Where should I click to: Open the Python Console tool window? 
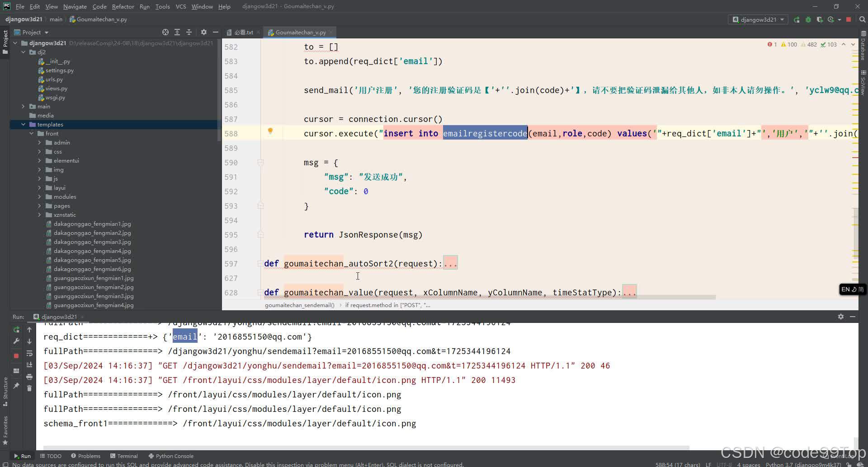[170, 456]
